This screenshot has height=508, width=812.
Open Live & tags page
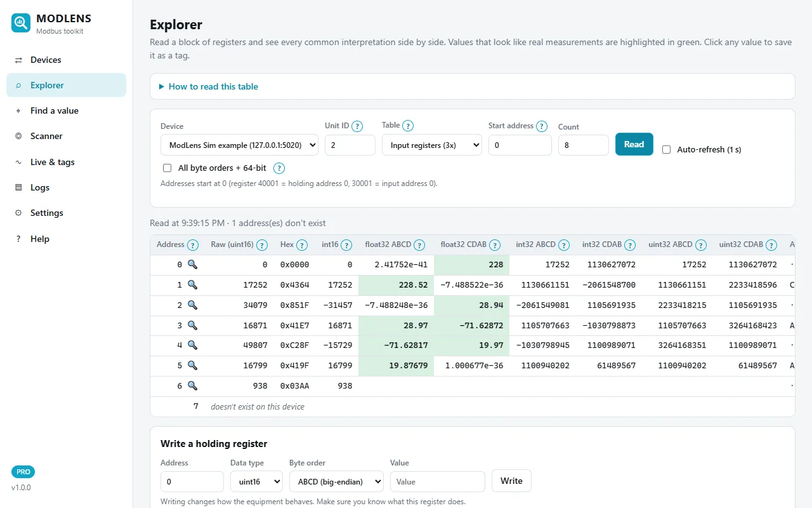(x=67, y=162)
